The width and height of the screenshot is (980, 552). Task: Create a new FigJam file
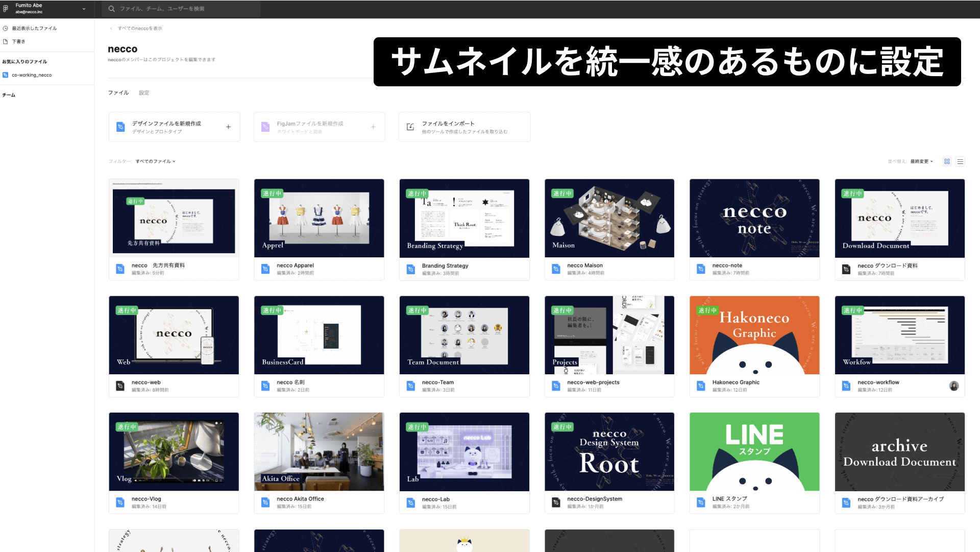(319, 127)
